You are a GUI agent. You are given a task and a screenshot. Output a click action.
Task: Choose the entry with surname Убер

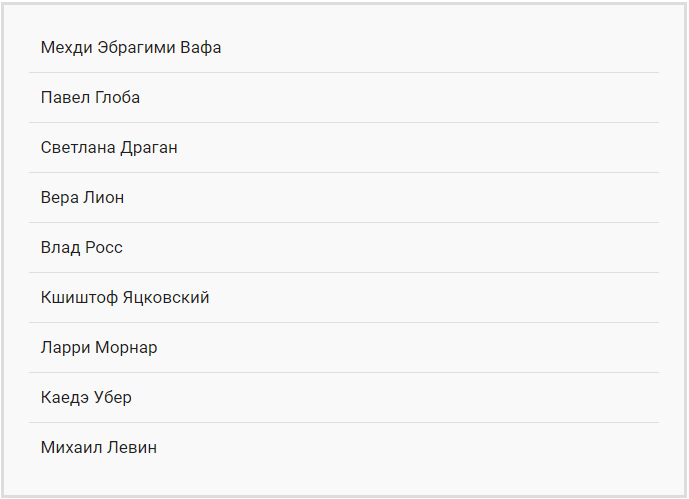pyautogui.click(x=86, y=398)
